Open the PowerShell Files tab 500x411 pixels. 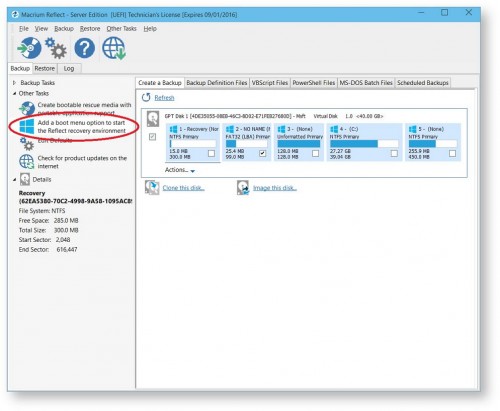pyautogui.click(x=314, y=83)
